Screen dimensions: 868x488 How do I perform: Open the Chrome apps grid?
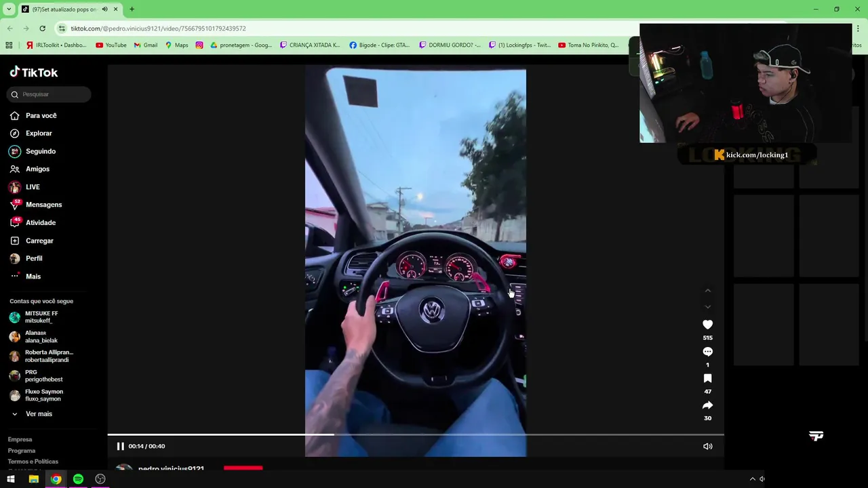9,45
